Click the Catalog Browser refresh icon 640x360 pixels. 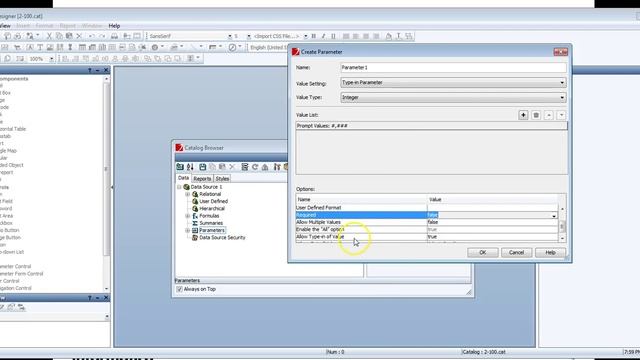click(255, 167)
